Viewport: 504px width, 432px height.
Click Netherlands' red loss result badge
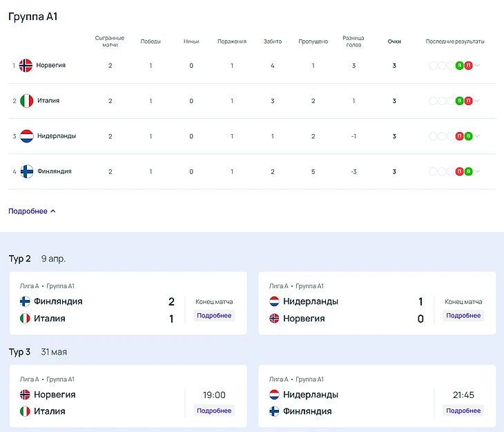459,136
